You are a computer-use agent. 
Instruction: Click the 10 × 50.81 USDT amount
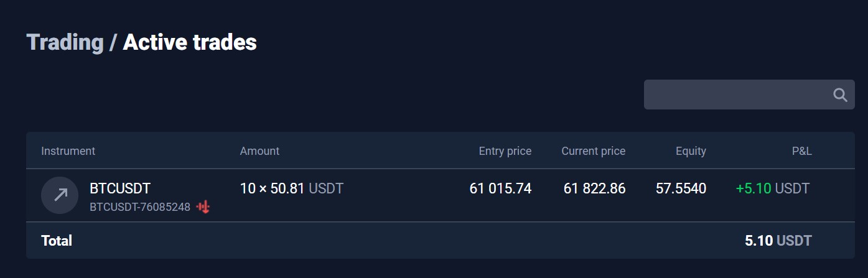pyautogui.click(x=292, y=188)
